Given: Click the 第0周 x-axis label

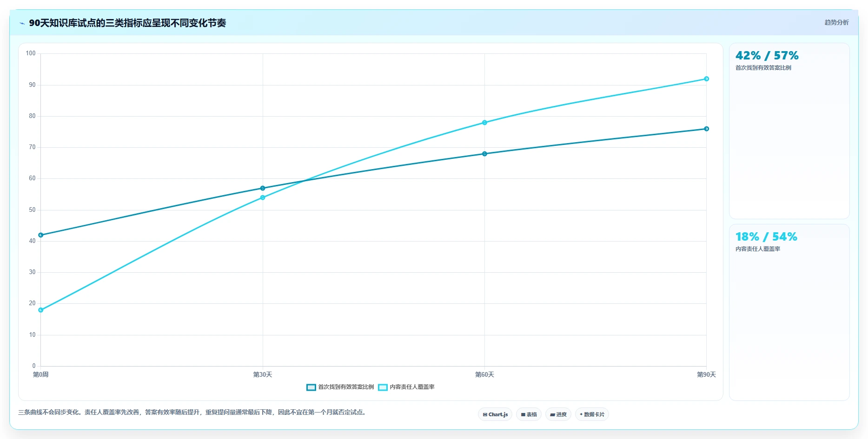Looking at the screenshot, I should 41,374.
